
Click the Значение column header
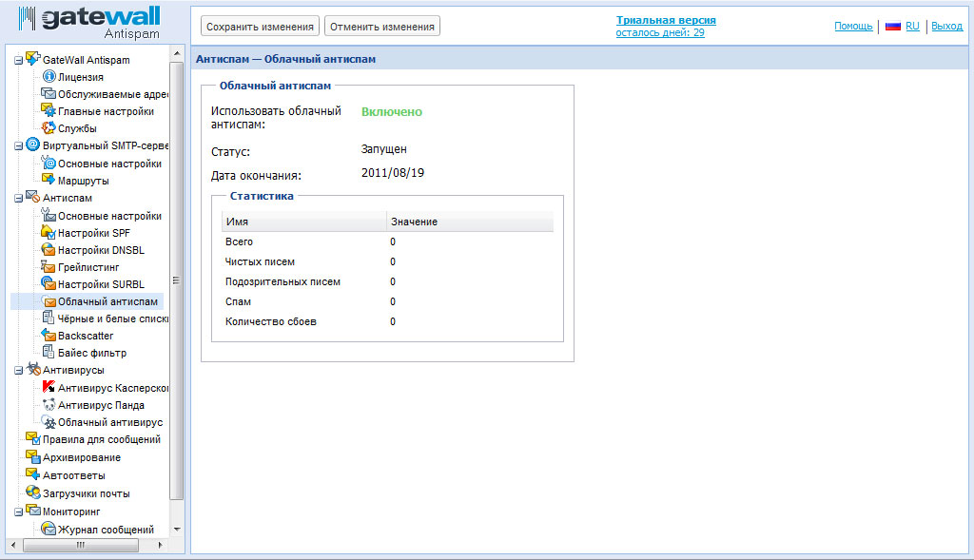tap(470, 222)
